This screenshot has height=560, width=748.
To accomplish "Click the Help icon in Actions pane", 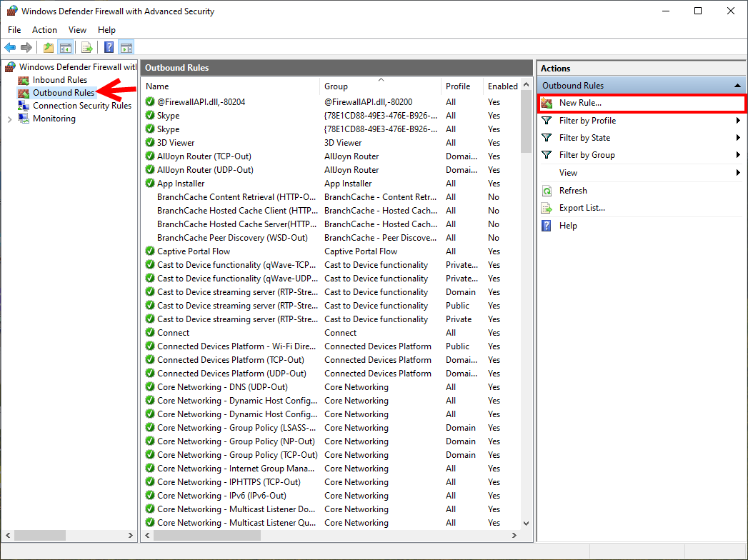I will point(547,226).
